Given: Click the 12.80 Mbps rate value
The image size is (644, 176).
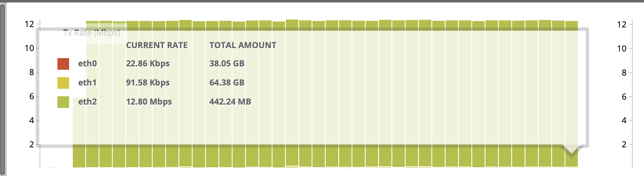Looking at the screenshot, I should point(149,102).
